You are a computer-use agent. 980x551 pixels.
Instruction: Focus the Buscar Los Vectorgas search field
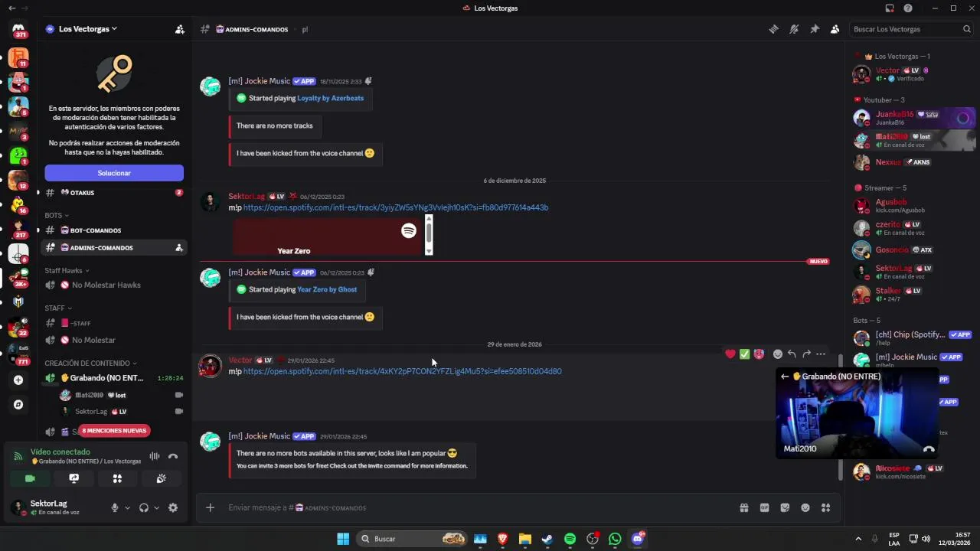point(911,29)
